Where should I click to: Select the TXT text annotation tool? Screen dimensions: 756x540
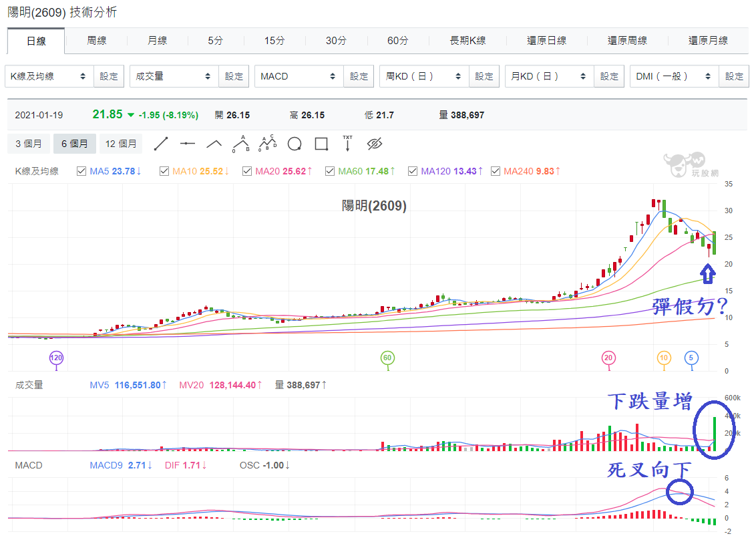pos(348,144)
